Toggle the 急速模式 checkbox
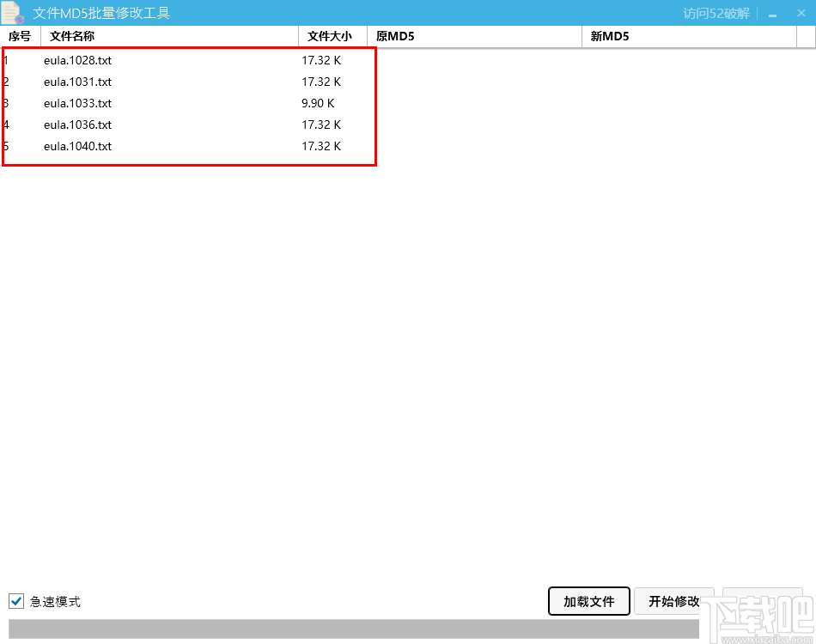 pyautogui.click(x=16, y=601)
